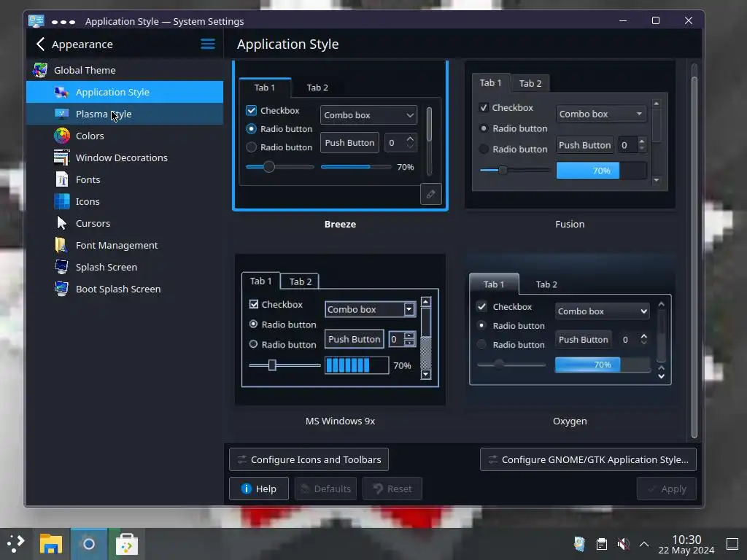Click the Splash Screen monitor icon
The width and height of the screenshot is (747, 560).
pyautogui.click(x=61, y=267)
